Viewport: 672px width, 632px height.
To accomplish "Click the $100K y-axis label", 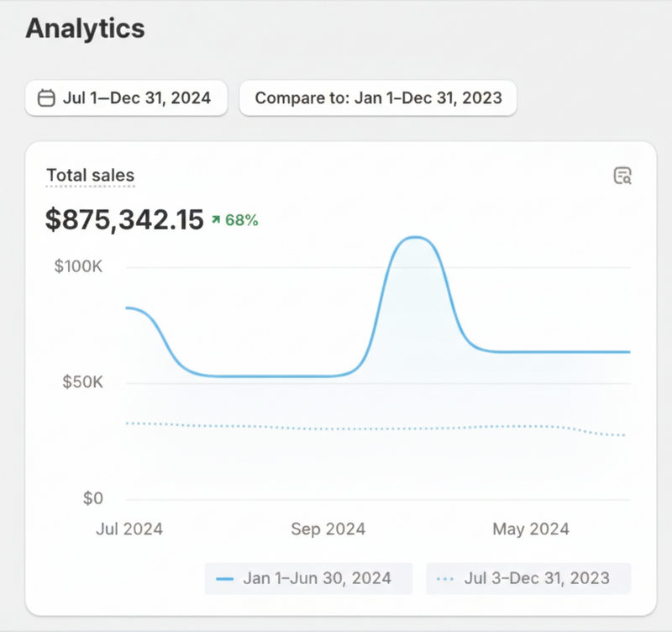I will coord(78,267).
